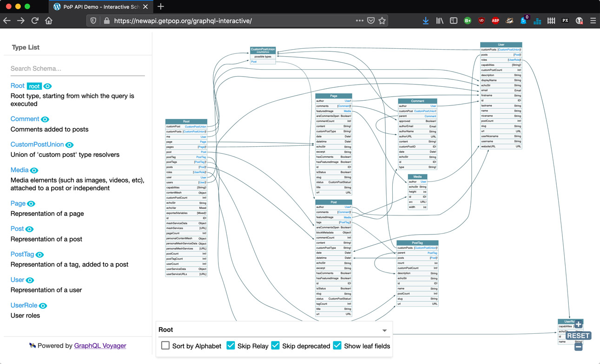Click the ABP Adblock Plus icon
This screenshot has height=364, width=600.
coord(495,21)
